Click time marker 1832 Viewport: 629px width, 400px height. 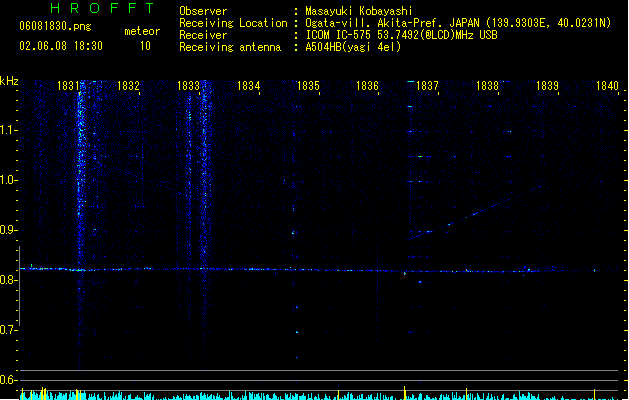coord(128,86)
